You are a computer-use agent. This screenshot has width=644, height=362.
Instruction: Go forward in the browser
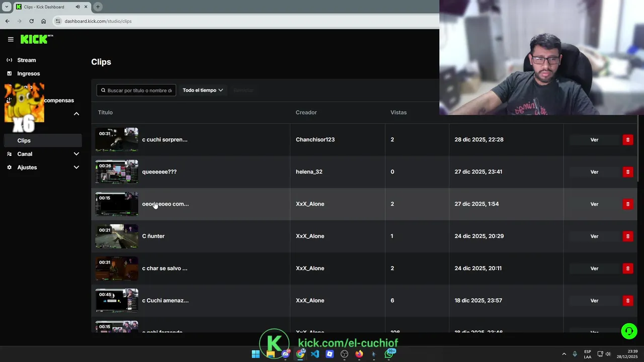point(19,21)
